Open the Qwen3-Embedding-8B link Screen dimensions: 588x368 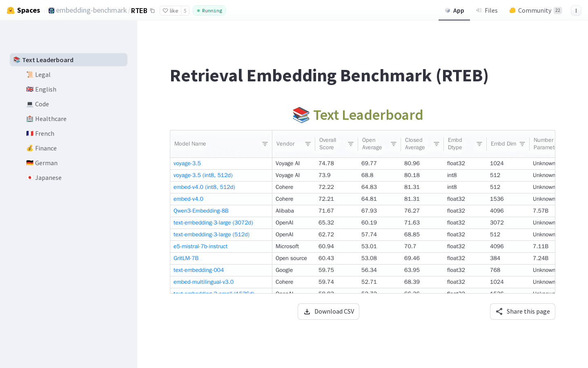201,211
